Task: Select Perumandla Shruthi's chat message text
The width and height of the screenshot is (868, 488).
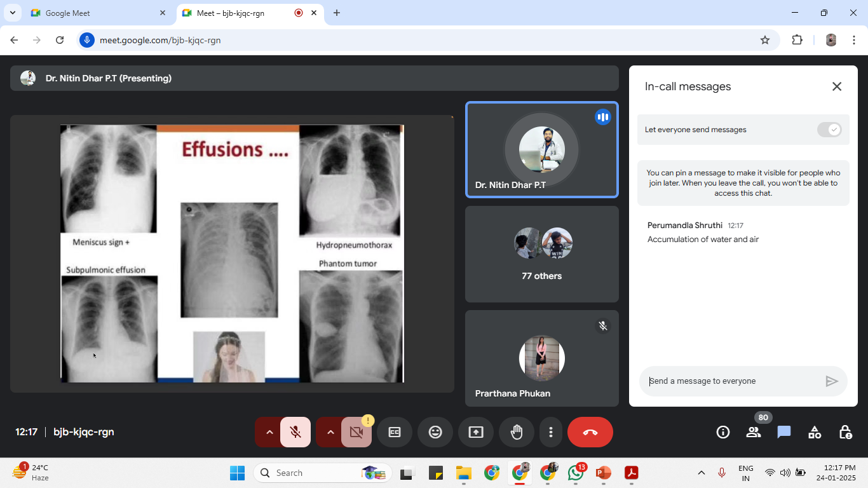Action: click(x=703, y=240)
